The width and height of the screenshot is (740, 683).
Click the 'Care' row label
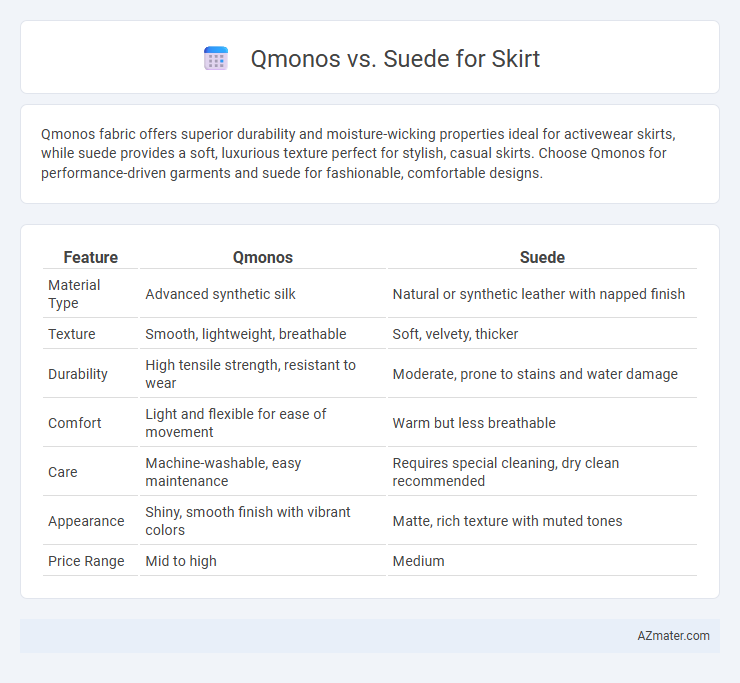63,472
